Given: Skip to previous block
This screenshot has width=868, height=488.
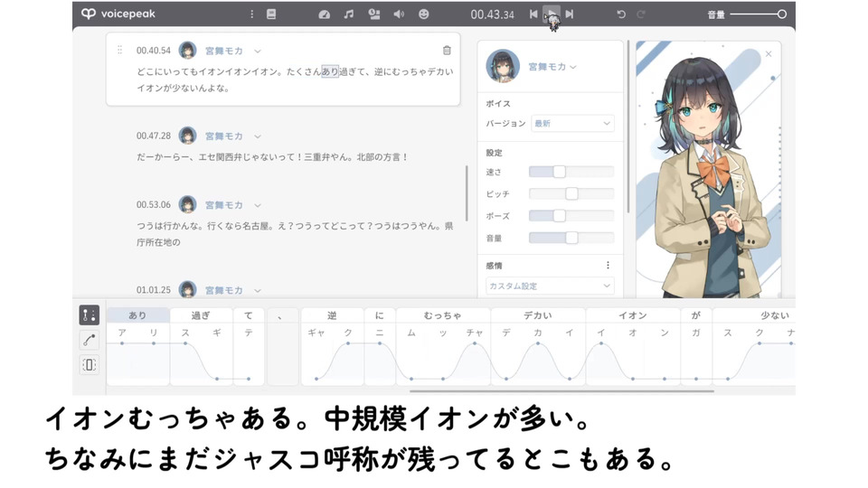Looking at the screenshot, I should coord(533,14).
